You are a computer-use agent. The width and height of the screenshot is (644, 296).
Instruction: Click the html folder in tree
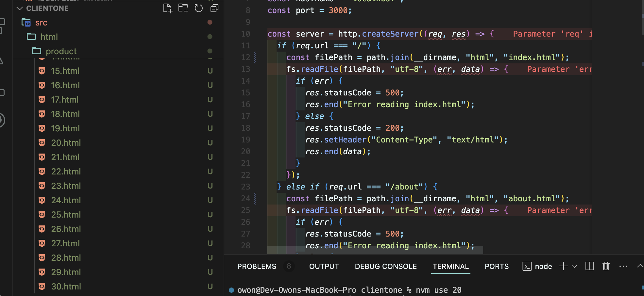[x=49, y=37]
